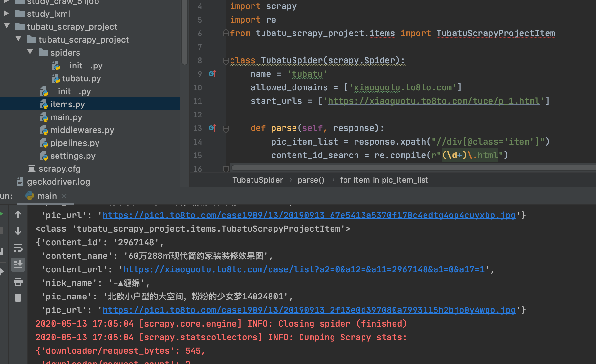Toggle scroll to end of console

[18, 265]
